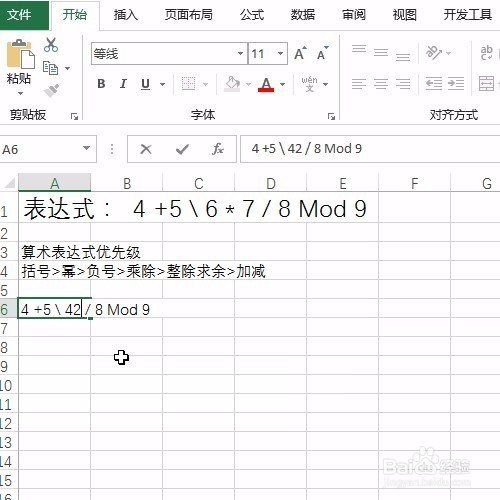Open phonetic guide dropdown arrow
The height and width of the screenshot is (500, 500).
(x=326, y=84)
